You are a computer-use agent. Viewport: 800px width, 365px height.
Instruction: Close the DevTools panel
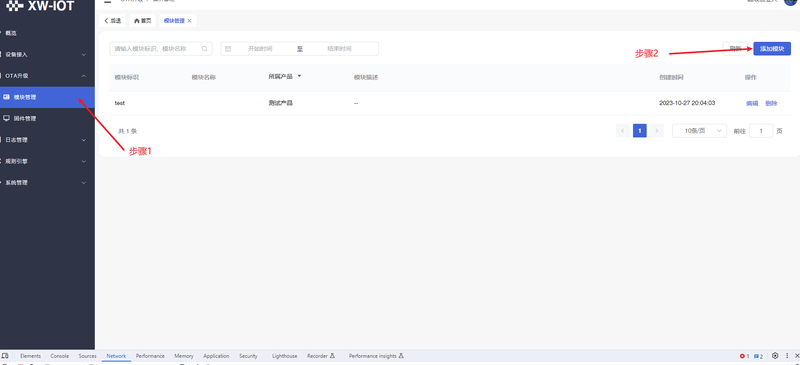(x=797, y=356)
